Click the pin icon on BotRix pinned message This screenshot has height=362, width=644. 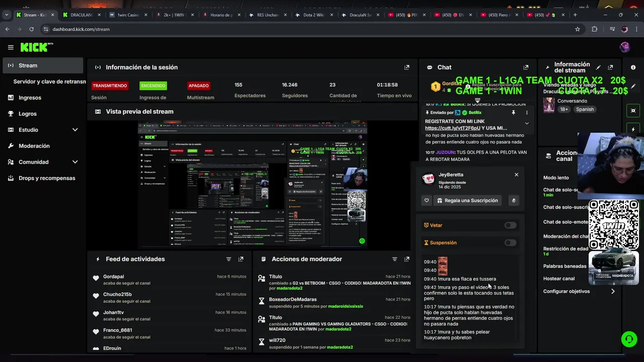point(514,113)
